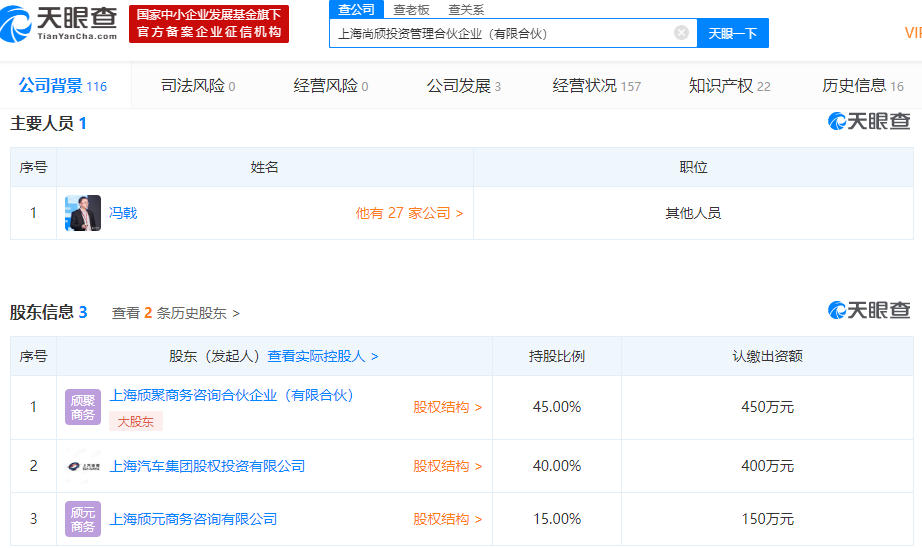922x548 pixels.
Task: Open 上海颀聚商务咨询合伙企业 link
Action: (232, 395)
